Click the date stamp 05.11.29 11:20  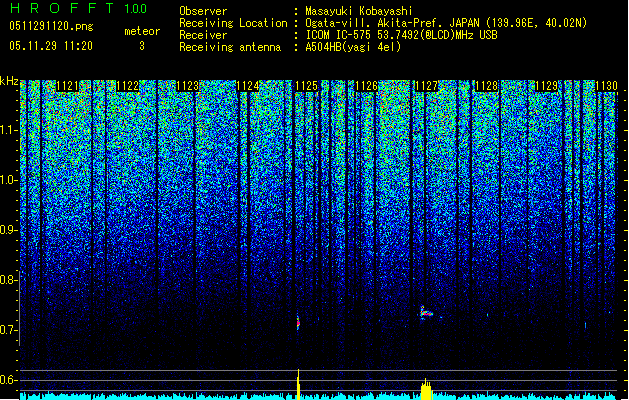pos(51,46)
